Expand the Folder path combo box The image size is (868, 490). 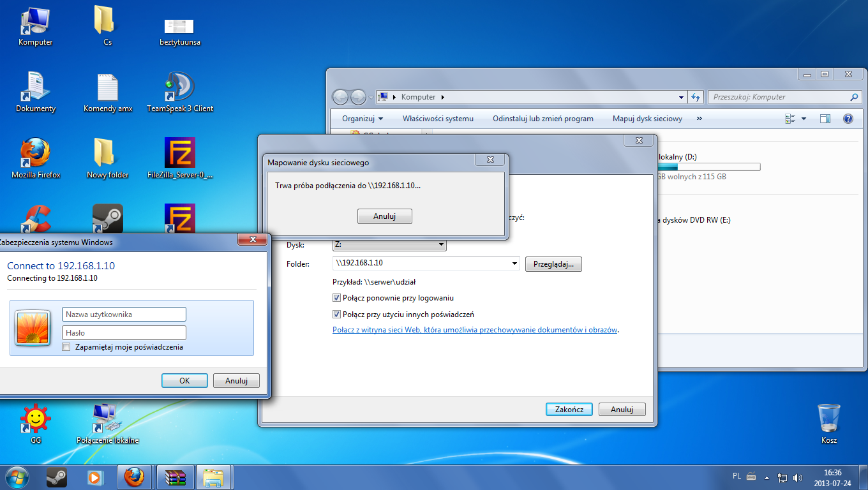coord(514,264)
